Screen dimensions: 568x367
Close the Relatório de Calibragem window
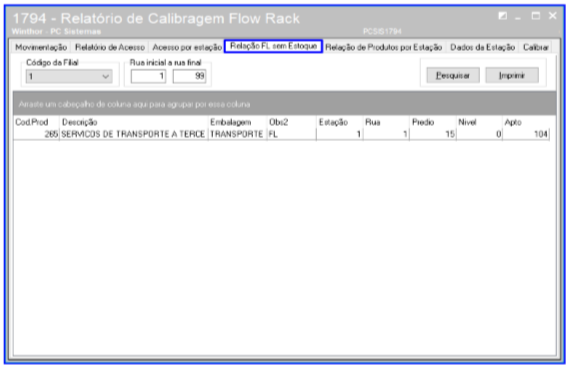point(553,16)
